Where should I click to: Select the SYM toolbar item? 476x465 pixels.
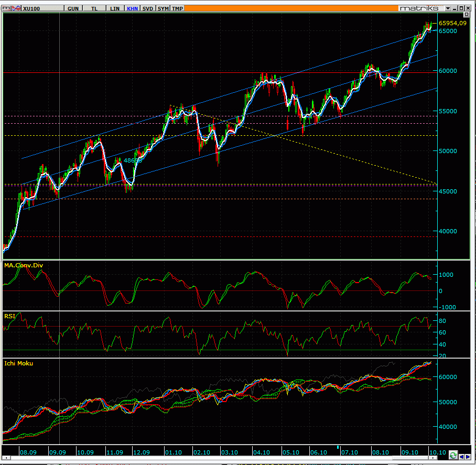pyautogui.click(x=164, y=8)
